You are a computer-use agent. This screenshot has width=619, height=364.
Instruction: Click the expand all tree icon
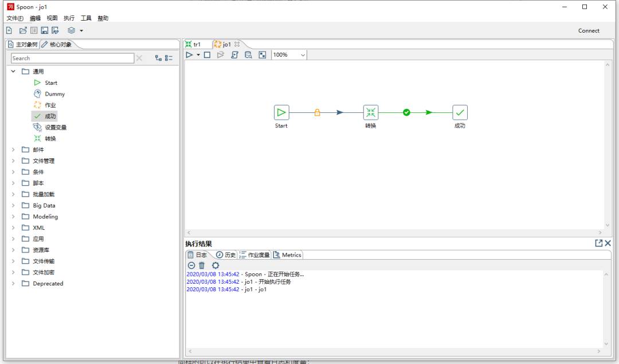(x=158, y=58)
